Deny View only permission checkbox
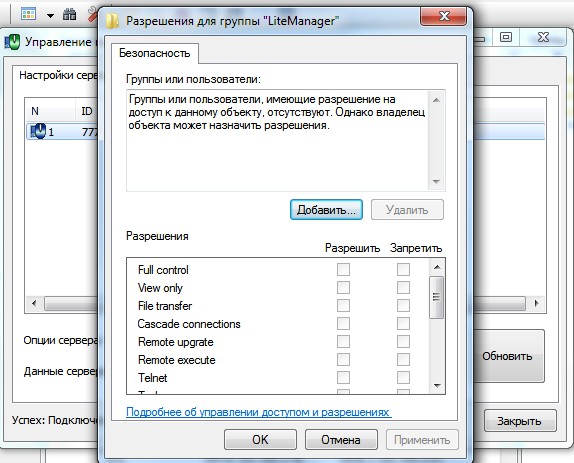This screenshot has height=463, width=574. click(403, 288)
